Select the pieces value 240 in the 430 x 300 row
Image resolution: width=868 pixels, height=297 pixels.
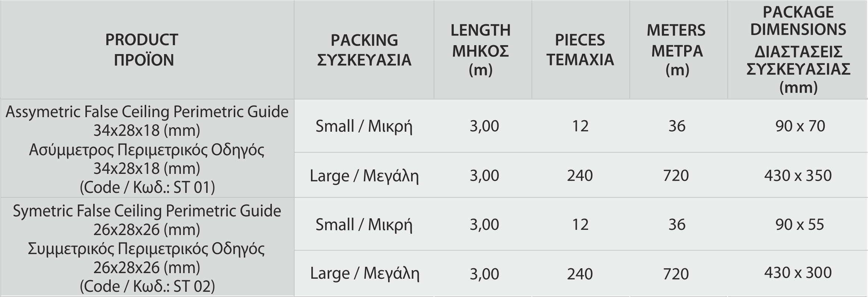point(580,274)
